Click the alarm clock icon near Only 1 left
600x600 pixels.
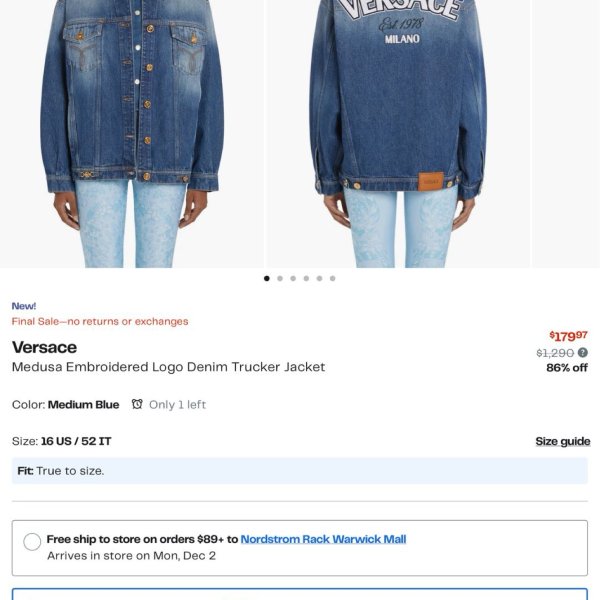coord(137,404)
